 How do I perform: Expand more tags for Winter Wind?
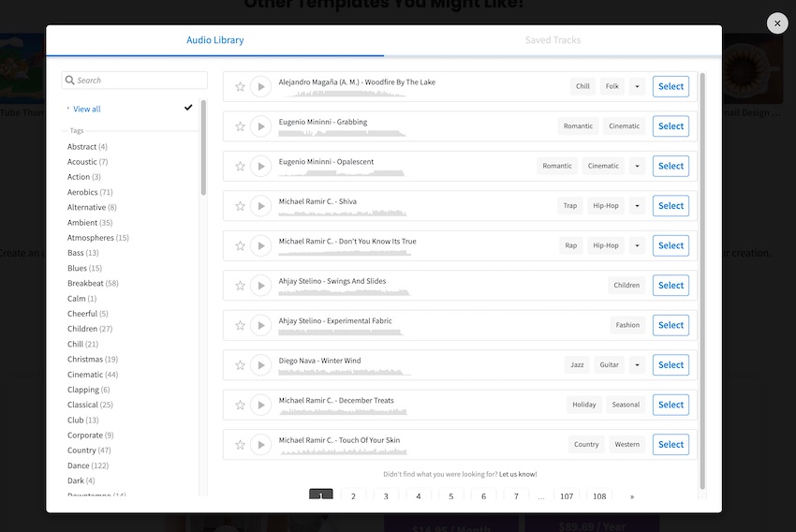pyautogui.click(x=637, y=365)
